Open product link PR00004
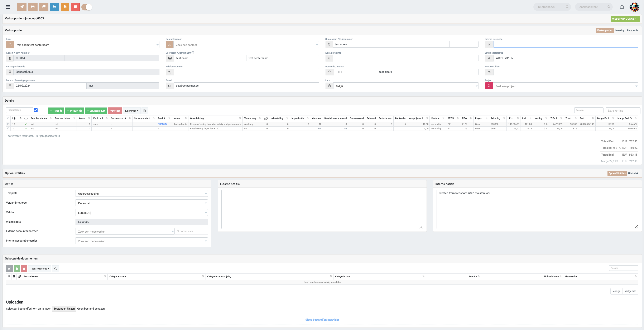Viewport: 644px width, 330px height. [163, 124]
